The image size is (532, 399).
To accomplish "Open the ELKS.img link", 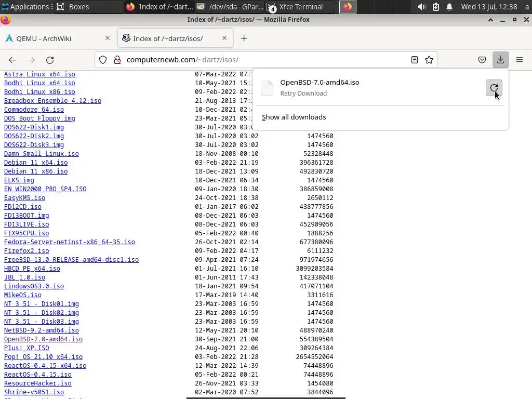I will click(x=19, y=180).
